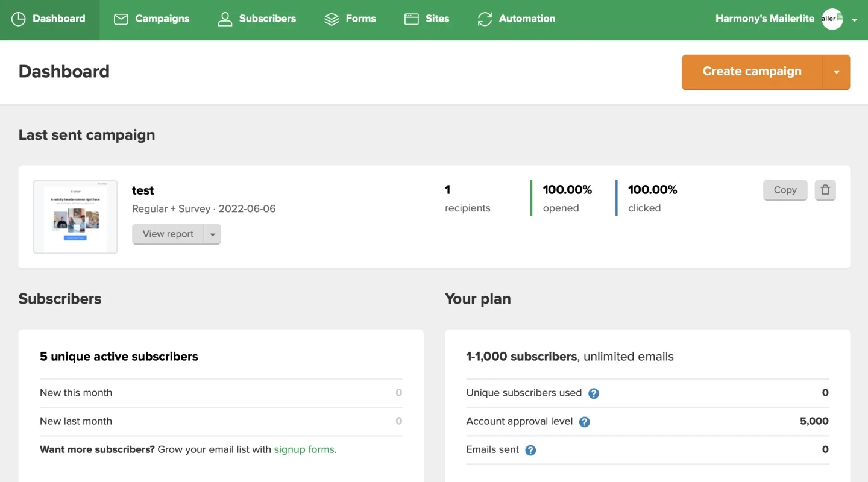Click the Subscribers person icon
Screen dimensions: 868x482
pyautogui.click(x=225, y=19)
